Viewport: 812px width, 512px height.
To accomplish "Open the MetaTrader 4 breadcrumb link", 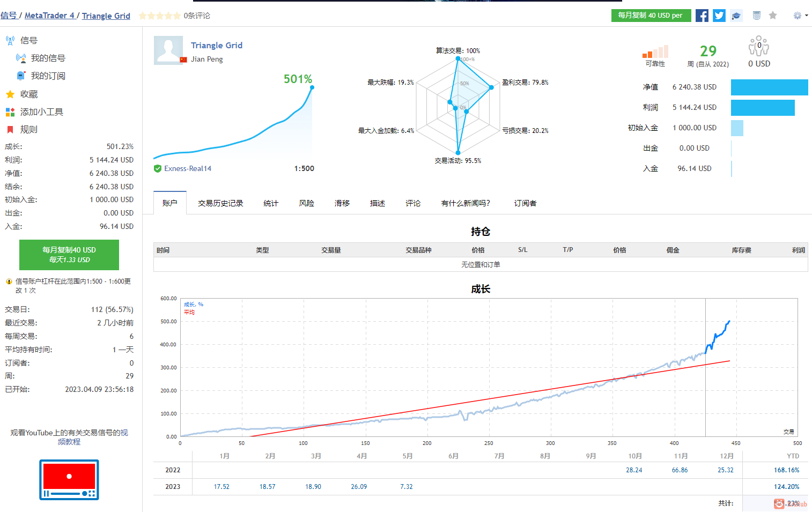I will click(49, 16).
